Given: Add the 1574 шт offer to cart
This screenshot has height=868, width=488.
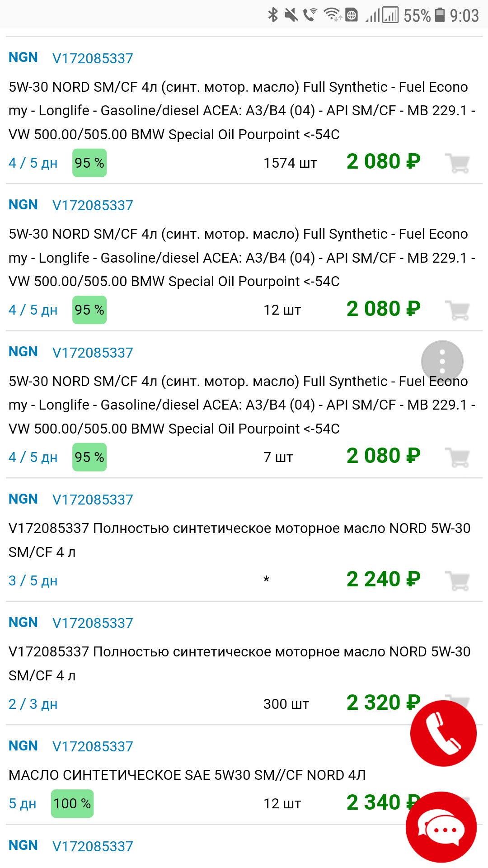Looking at the screenshot, I should (x=457, y=163).
